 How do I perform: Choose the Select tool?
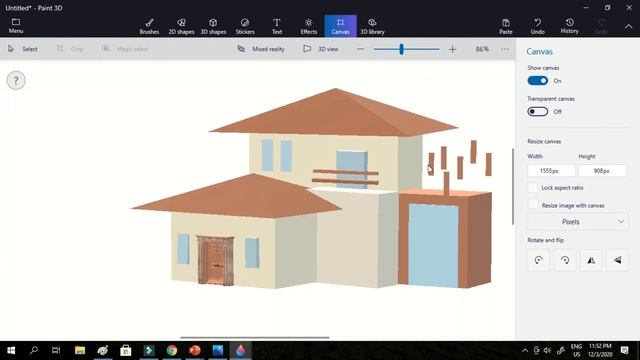(x=23, y=49)
